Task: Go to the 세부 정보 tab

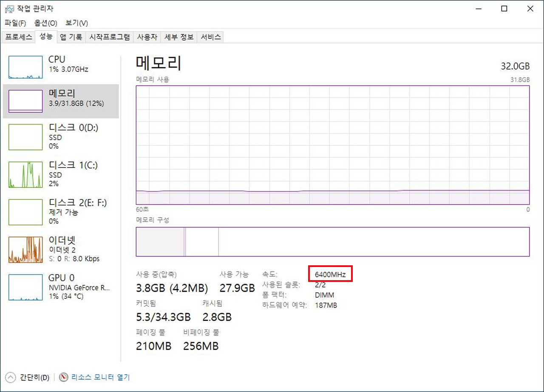Action: 179,37
